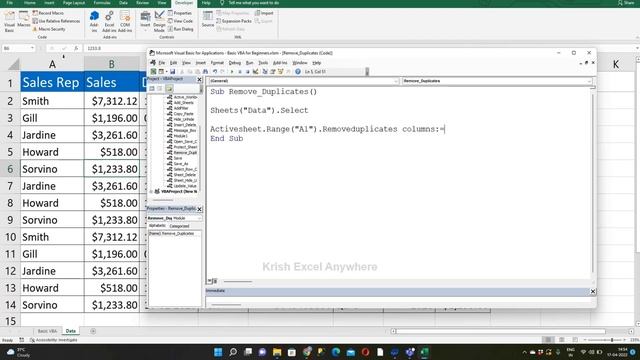This screenshot has height=360, width=640.
Task: Click Object Browser icon in VBA toolbar
Action: [280, 71]
